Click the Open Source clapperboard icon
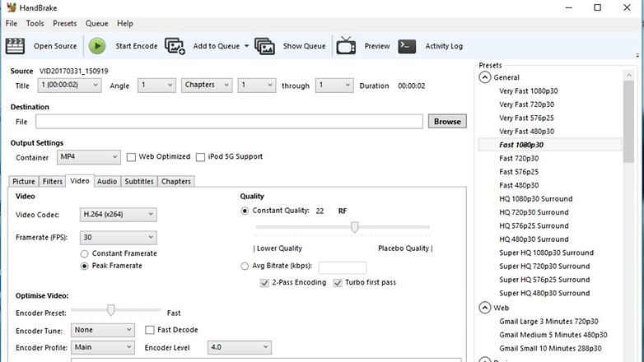This screenshot has width=644, height=362. [x=15, y=46]
